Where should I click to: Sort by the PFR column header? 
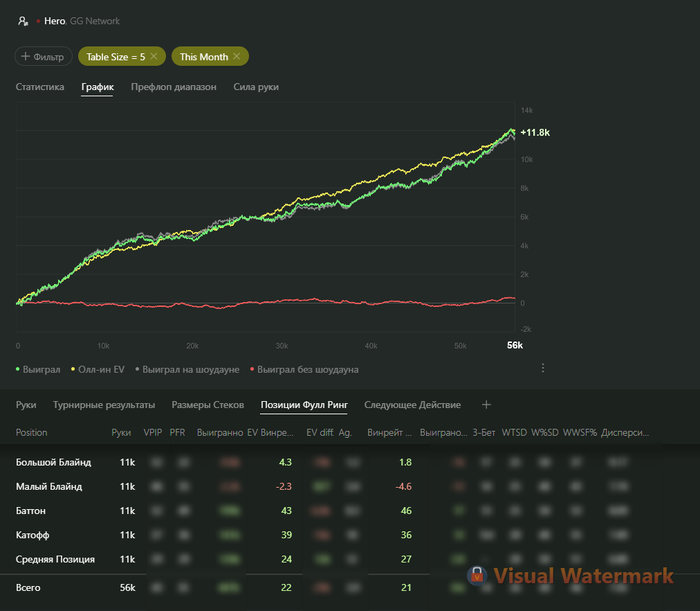point(177,432)
